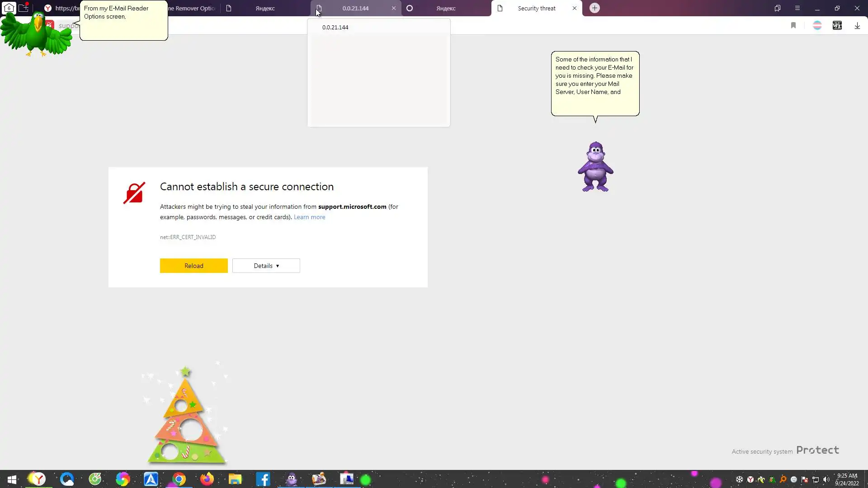Image resolution: width=868 pixels, height=488 pixels.
Task: Open the browser downloads arrow icon
Action: pos(857,26)
